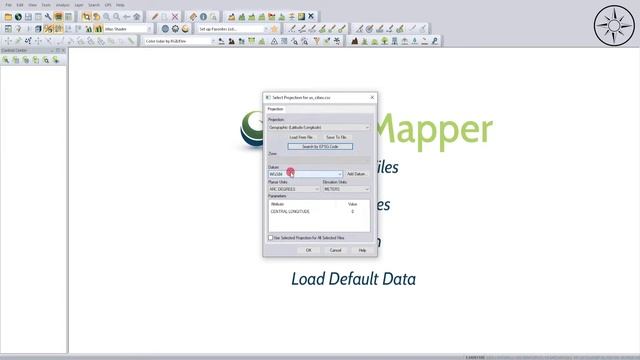Select the blue feature info tool
The image size is (640, 360).
[x=203, y=17]
